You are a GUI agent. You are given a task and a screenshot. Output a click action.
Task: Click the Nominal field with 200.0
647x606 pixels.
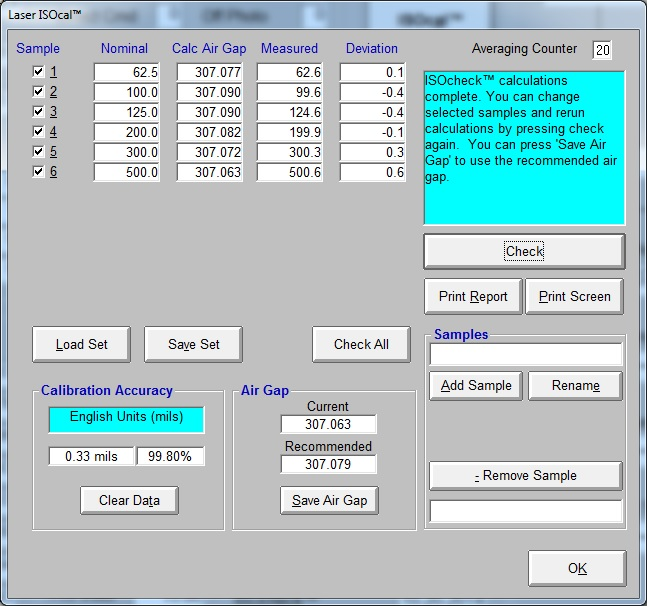click(127, 132)
